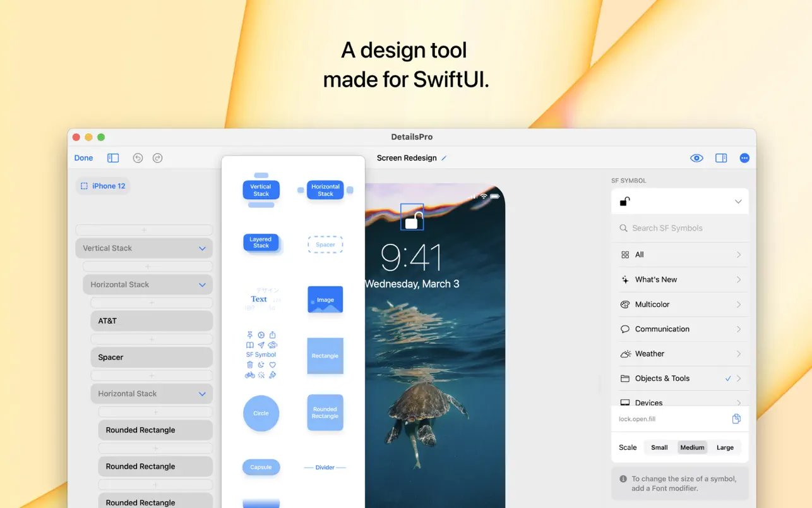The width and height of the screenshot is (812, 508).
Task: Toggle the inspector sidebar panel
Action: [x=721, y=157]
